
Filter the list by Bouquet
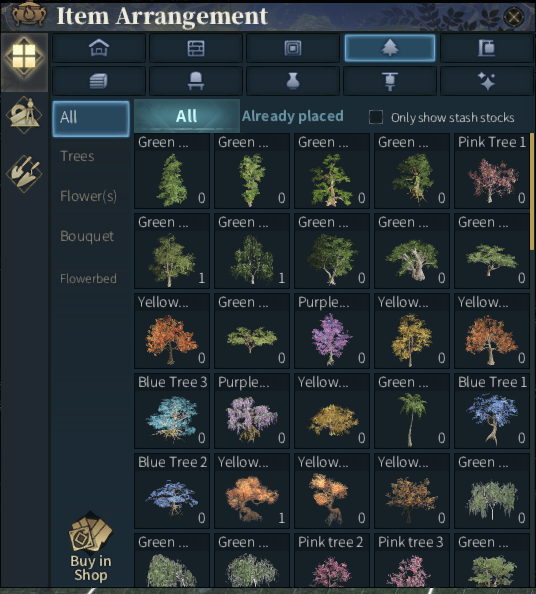87,236
